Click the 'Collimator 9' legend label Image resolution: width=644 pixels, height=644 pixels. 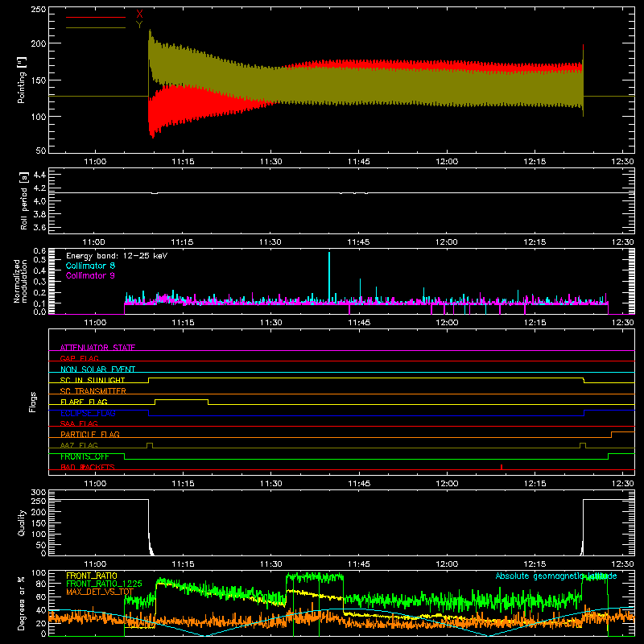90,275
